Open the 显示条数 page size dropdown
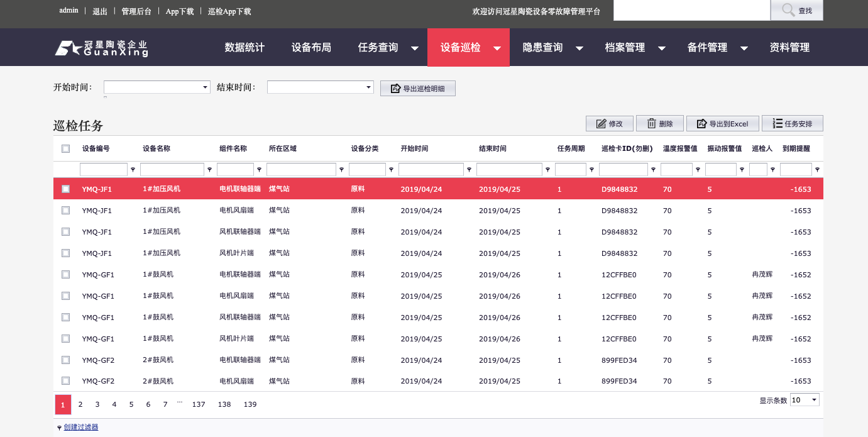868x437 pixels. tap(815, 400)
